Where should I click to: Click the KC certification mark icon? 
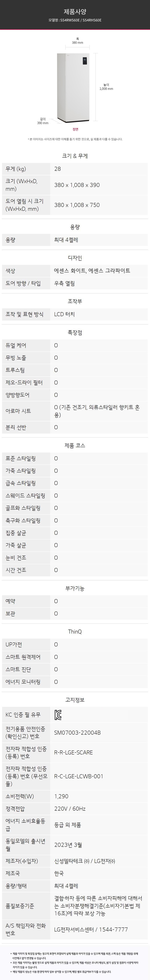(x=58, y=714)
